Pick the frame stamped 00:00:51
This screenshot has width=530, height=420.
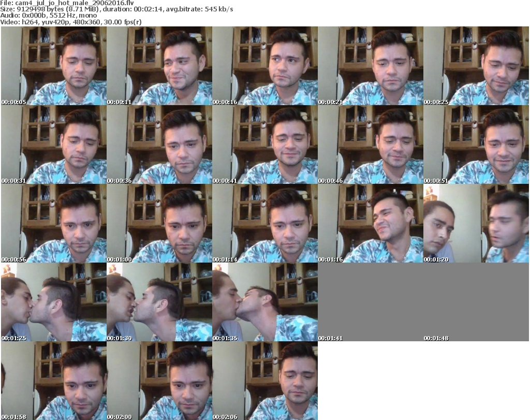point(476,144)
